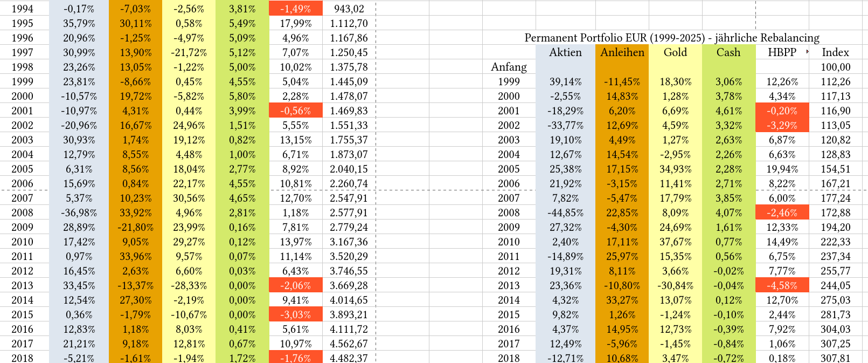Select the Aktien column header cell
Screen dimensions: 868x363
tap(565, 52)
